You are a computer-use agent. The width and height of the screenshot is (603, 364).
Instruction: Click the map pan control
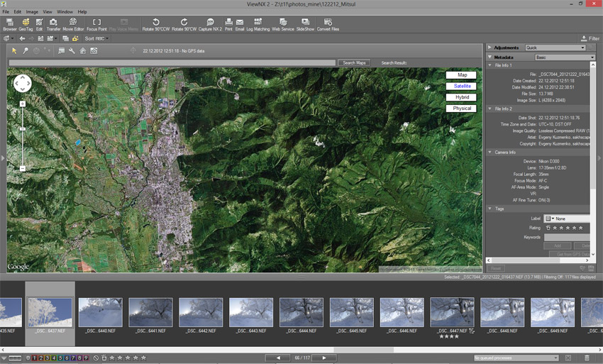(x=22, y=83)
